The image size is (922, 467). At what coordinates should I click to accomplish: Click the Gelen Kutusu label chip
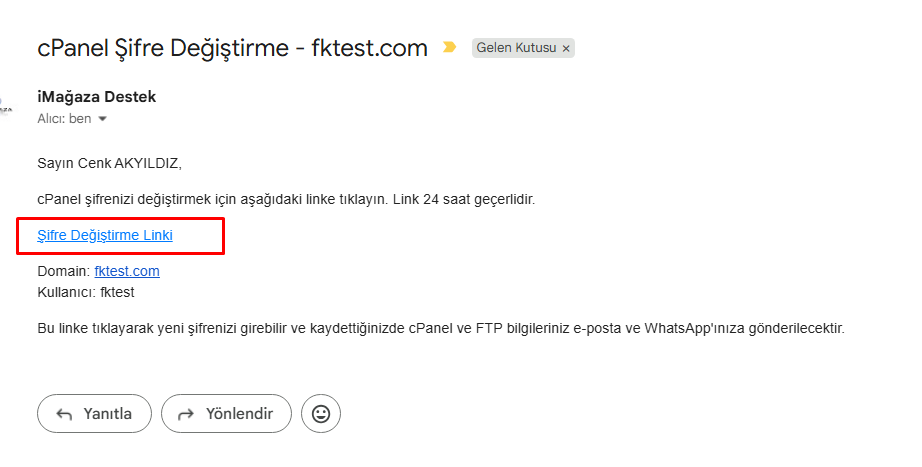pos(515,48)
